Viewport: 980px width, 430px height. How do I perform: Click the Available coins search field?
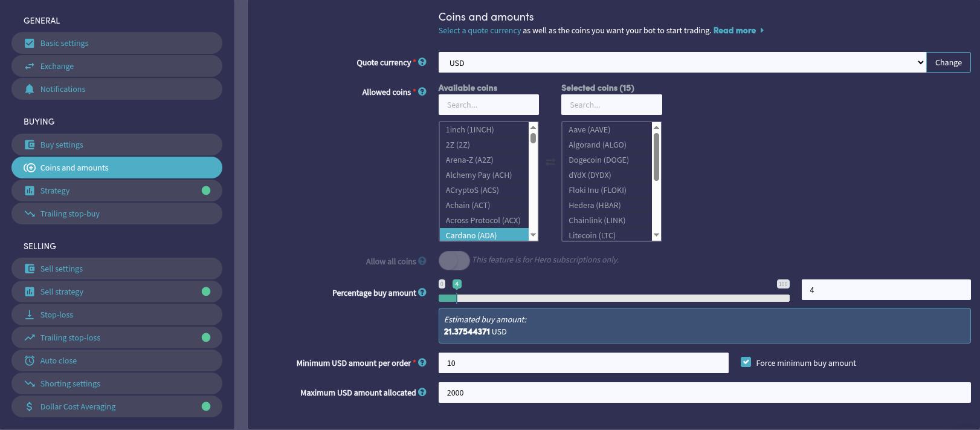[x=488, y=105]
